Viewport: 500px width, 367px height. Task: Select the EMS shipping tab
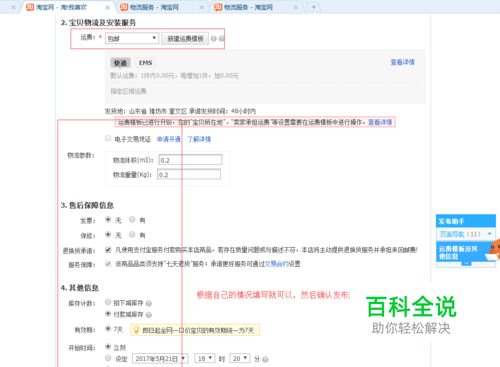[146, 63]
